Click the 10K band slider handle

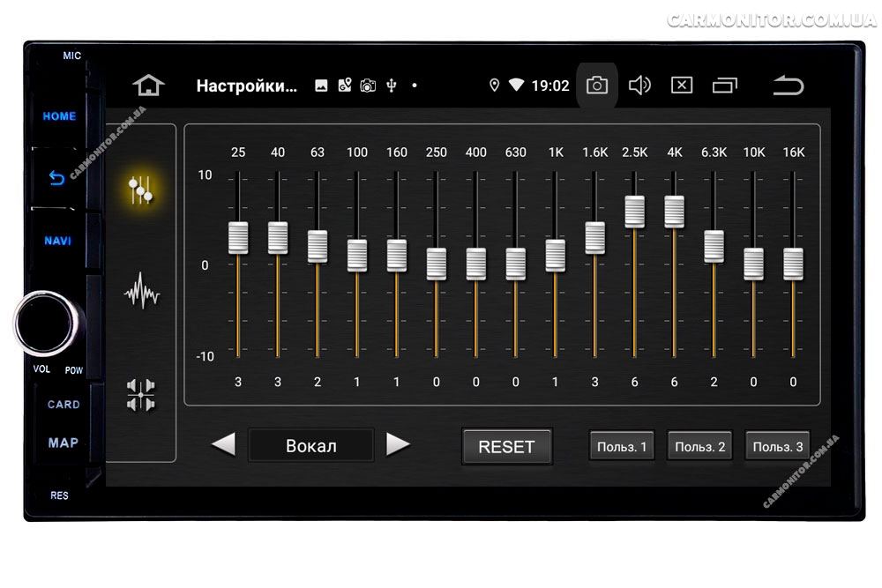pyautogui.click(x=754, y=264)
